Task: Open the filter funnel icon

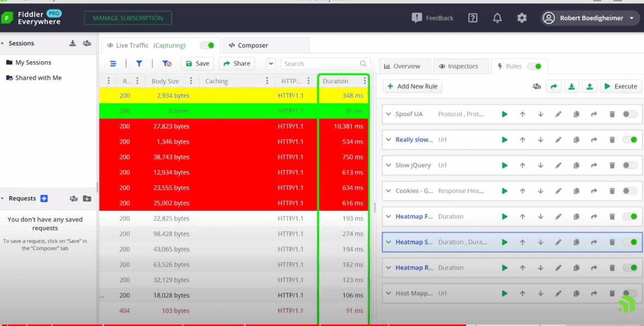Action: pyautogui.click(x=139, y=64)
